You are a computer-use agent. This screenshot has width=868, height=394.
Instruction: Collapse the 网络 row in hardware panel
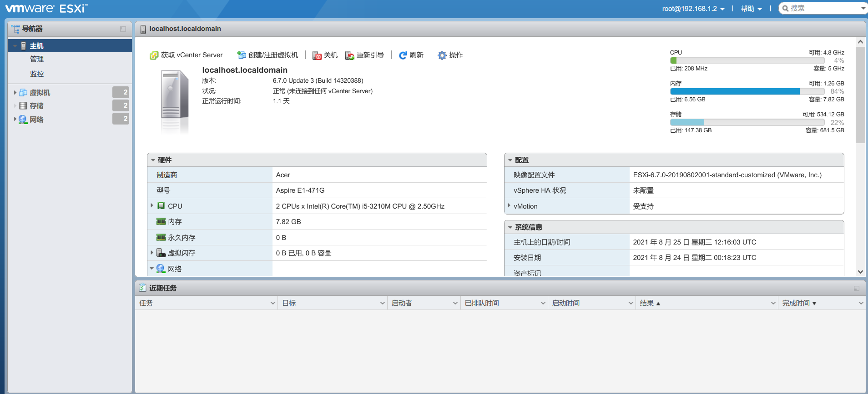coord(152,269)
